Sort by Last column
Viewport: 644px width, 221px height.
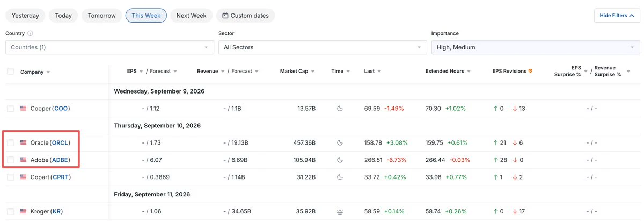[372, 71]
